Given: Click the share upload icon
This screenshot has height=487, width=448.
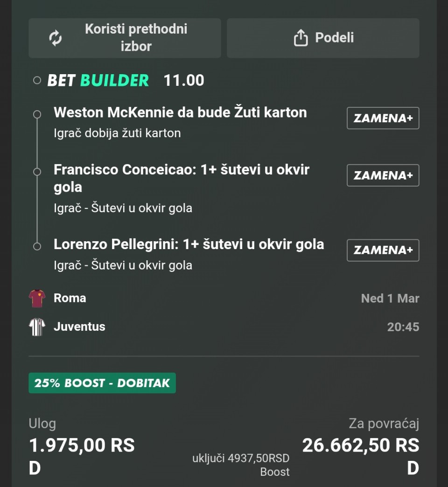Looking at the screenshot, I should point(301,38).
